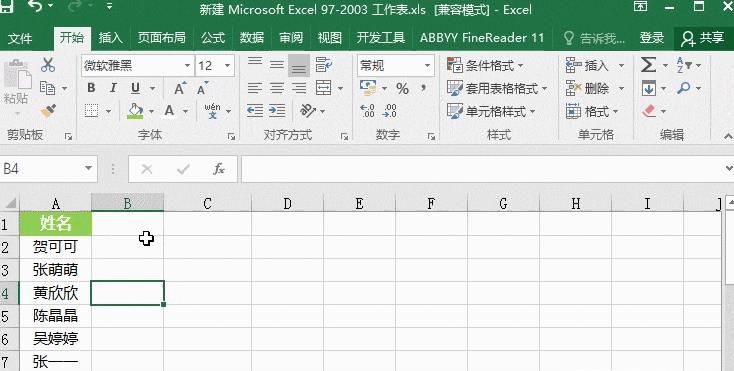Viewport: 734px width, 371px height.
Task: Open the 文件 tab
Action: coord(20,38)
